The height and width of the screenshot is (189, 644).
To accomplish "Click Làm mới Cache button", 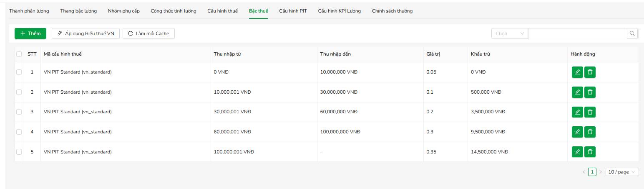I will point(148,33).
